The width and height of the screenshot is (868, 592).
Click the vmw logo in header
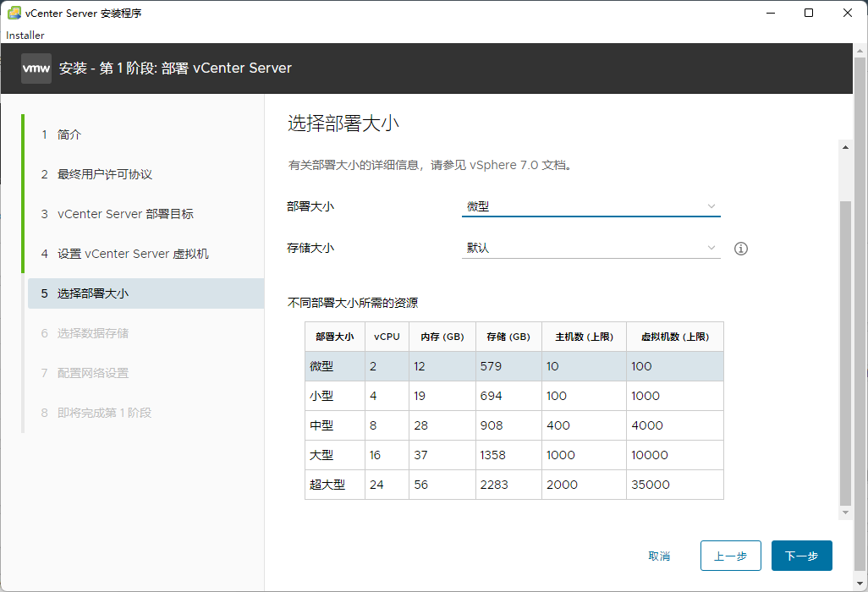click(36, 68)
